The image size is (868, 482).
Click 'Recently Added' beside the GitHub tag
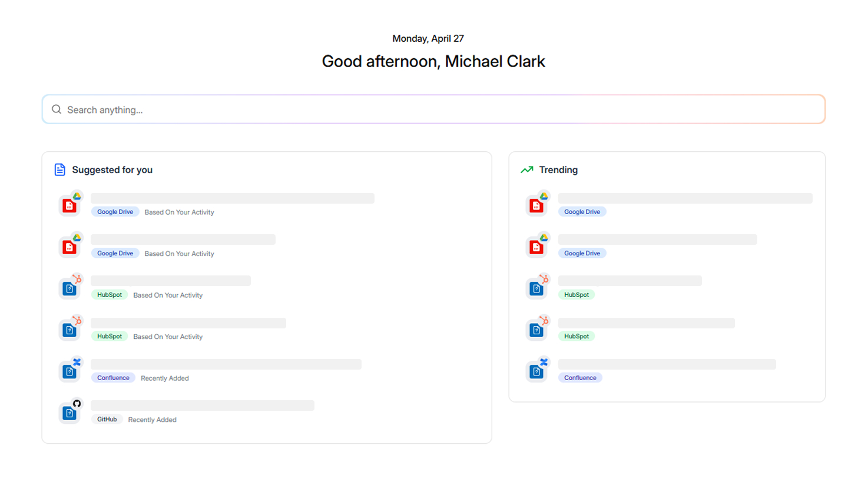click(x=153, y=420)
